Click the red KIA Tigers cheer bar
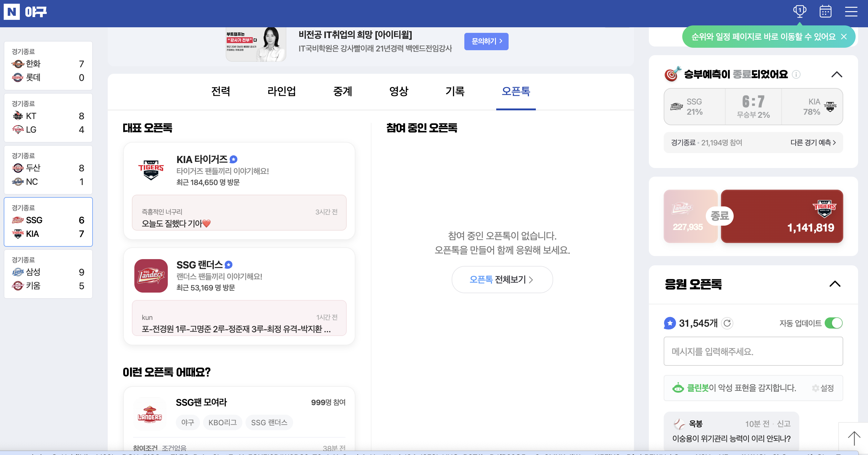 point(782,216)
